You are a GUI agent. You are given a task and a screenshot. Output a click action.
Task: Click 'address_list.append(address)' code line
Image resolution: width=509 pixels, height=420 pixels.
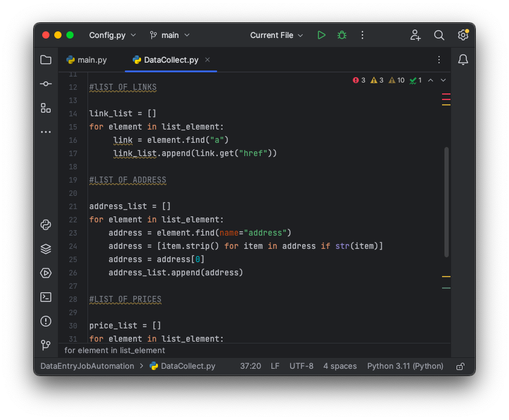pyautogui.click(x=175, y=273)
